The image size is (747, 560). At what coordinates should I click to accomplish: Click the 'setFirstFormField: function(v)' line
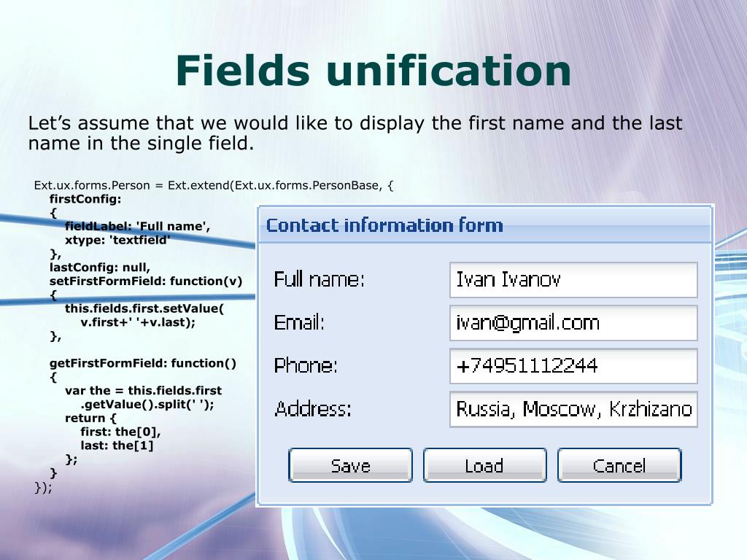146,281
